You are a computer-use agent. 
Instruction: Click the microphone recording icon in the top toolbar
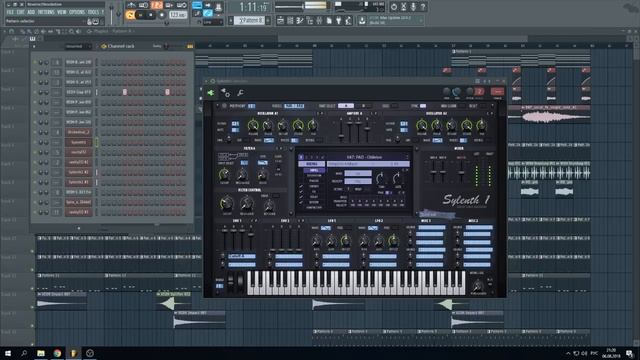tap(413, 7)
